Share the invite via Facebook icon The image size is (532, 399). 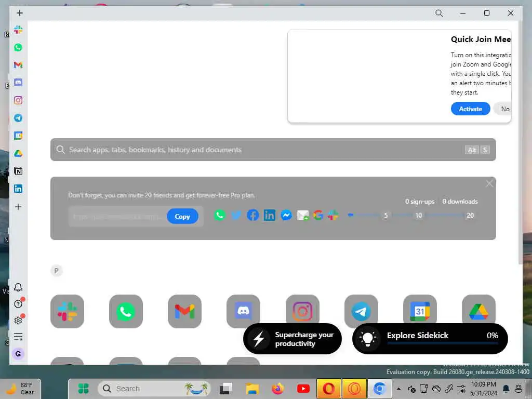pyautogui.click(x=253, y=215)
